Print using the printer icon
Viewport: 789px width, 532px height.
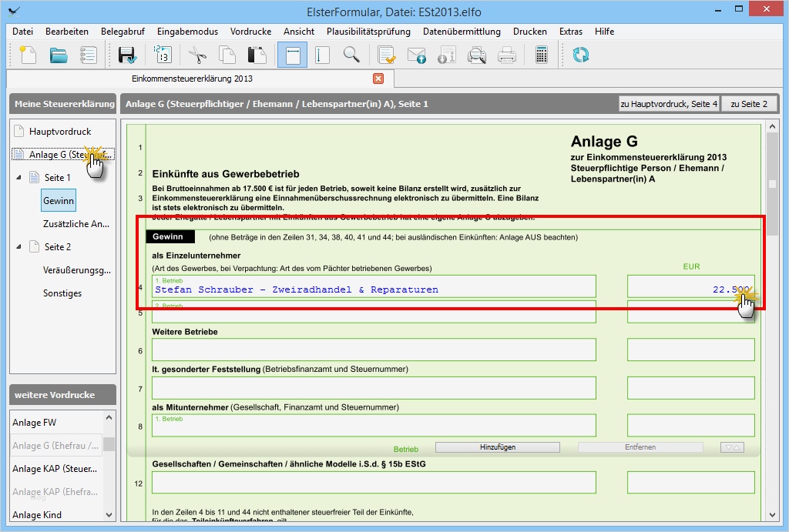[507, 55]
